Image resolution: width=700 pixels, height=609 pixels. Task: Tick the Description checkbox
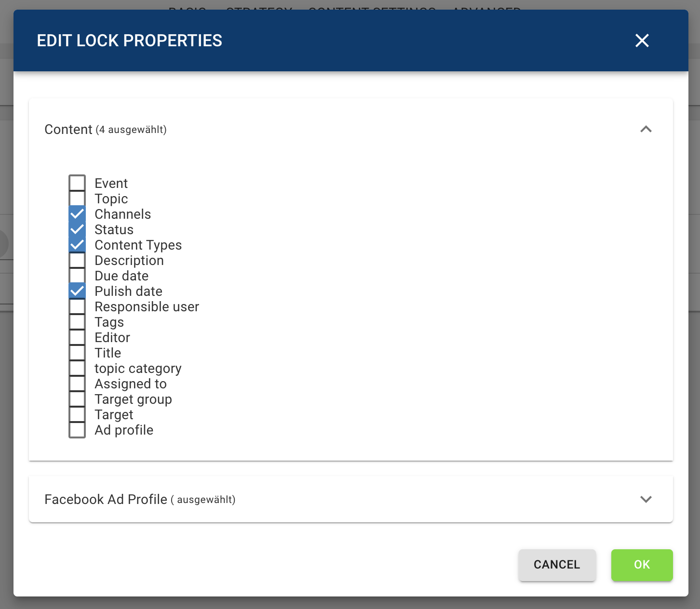click(77, 260)
